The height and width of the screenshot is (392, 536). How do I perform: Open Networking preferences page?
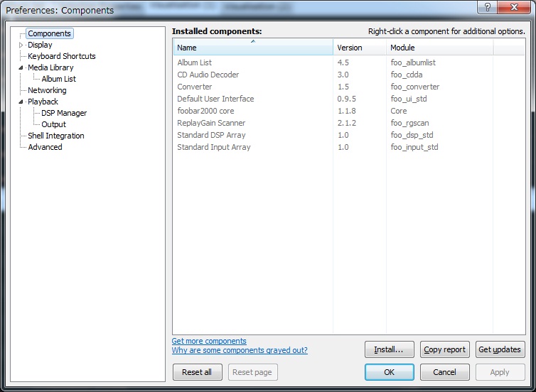47,90
